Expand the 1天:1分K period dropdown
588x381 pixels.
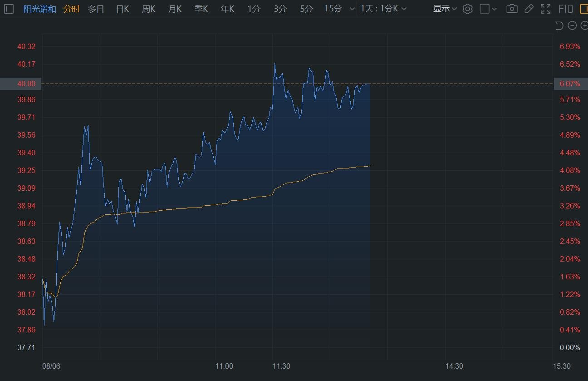(383, 9)
